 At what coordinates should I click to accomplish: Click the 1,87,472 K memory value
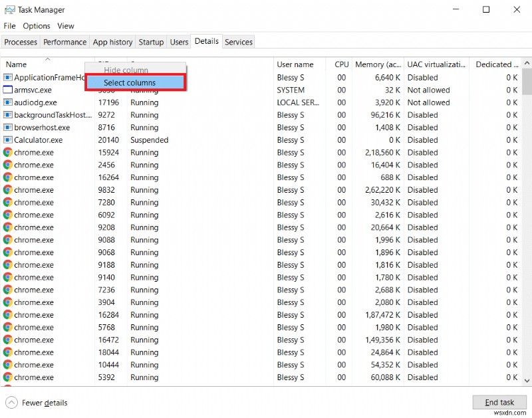click(383, 315)
